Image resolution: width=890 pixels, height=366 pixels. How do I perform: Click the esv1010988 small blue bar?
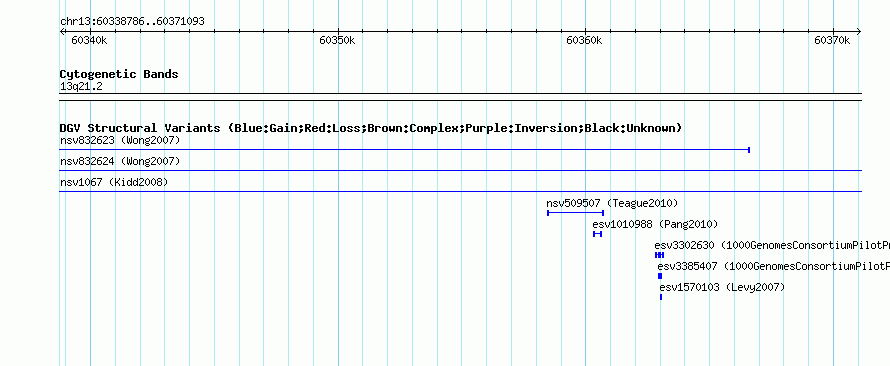click(597, 234)
